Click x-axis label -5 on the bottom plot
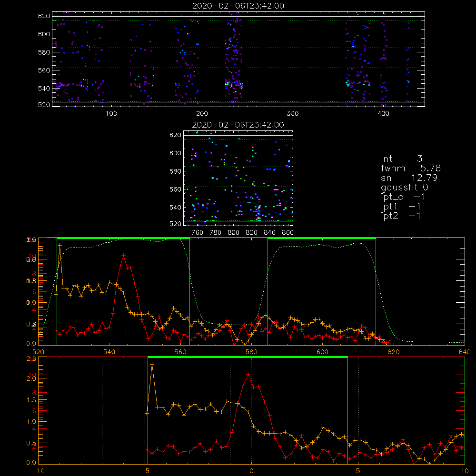The height and width of the screenshot is (476, 476). pos(145,471)
